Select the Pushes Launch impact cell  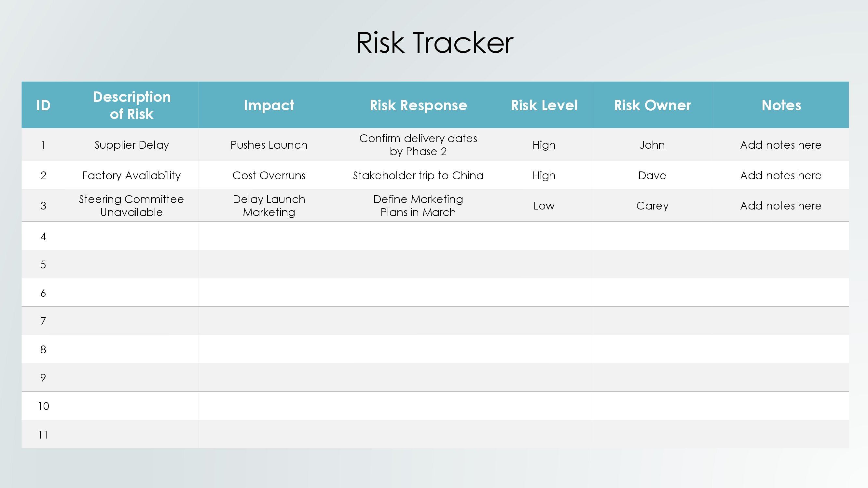point(269,145)
